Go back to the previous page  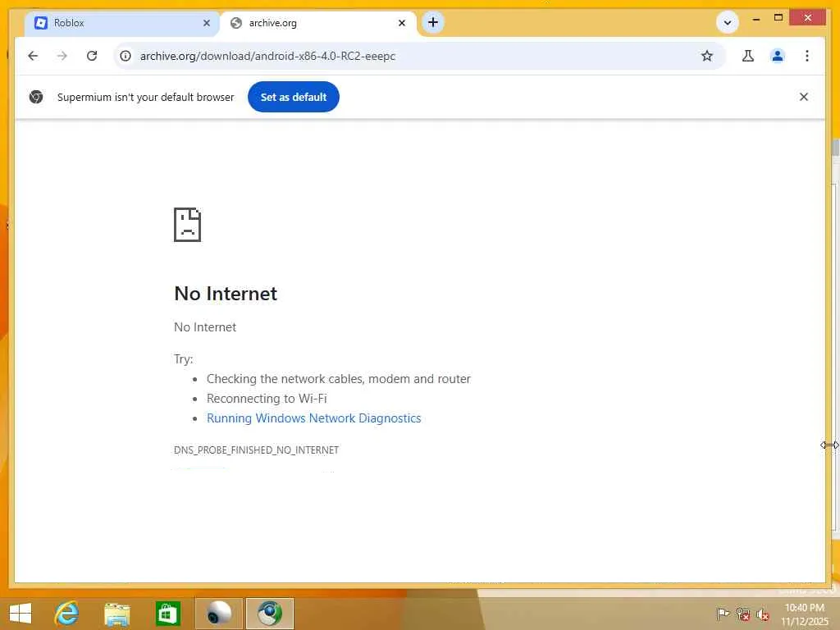(33, 56)
